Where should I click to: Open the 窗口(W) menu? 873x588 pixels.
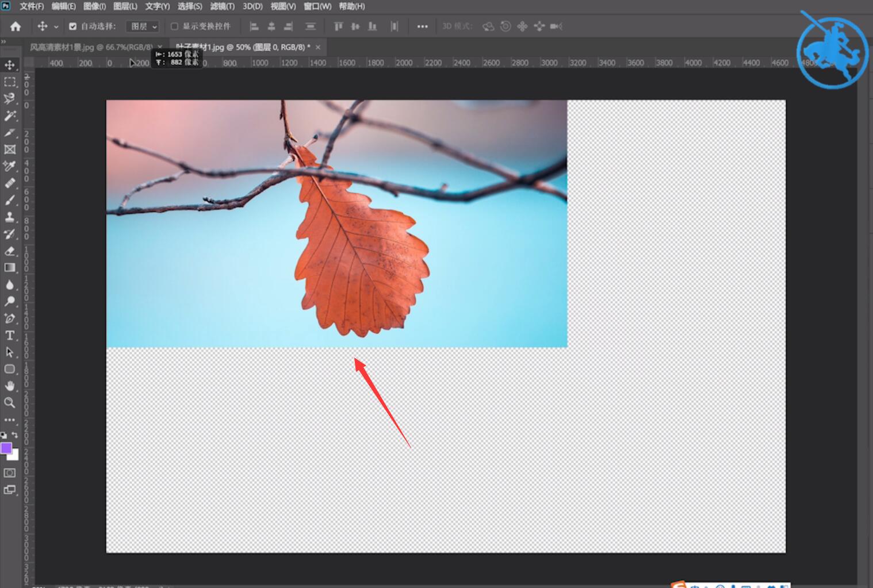(x=317, y=6)
